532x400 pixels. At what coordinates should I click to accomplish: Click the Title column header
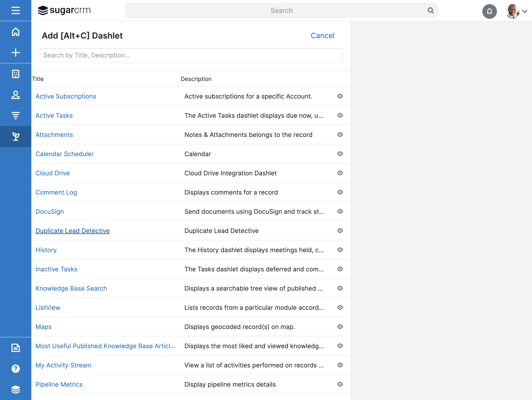click(x=38, y=79)
